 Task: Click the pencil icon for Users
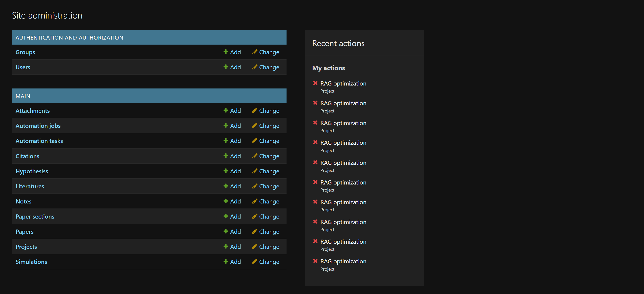tap(254, 67)
